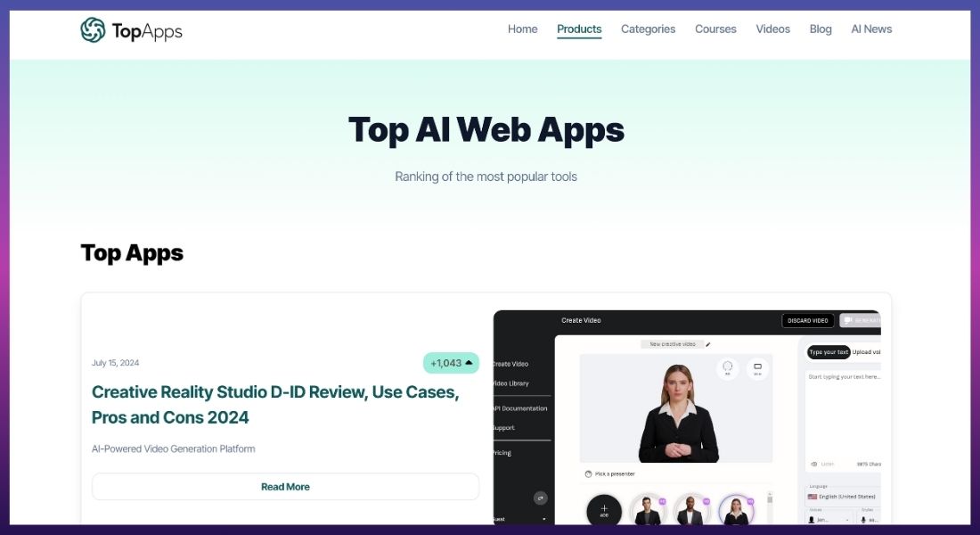Screen dimensions: 980x535
Task: Click API Documentation in the dark sidebar
Action: 520,408
